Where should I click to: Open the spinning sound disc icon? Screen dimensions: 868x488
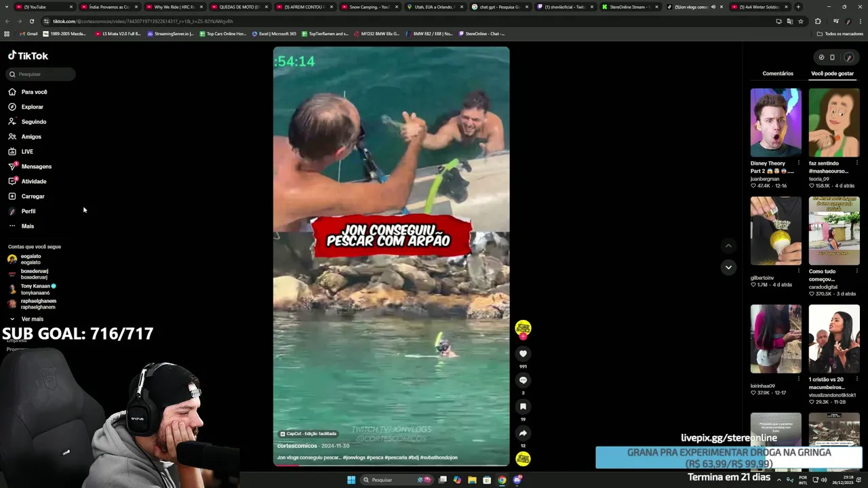point(523,459)
